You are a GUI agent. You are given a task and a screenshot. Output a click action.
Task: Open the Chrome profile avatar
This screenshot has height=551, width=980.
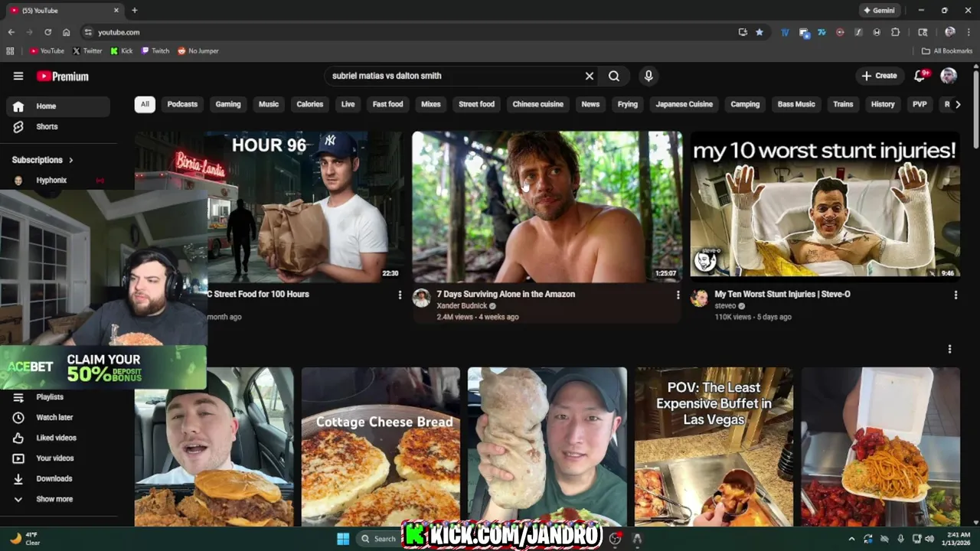950,32
